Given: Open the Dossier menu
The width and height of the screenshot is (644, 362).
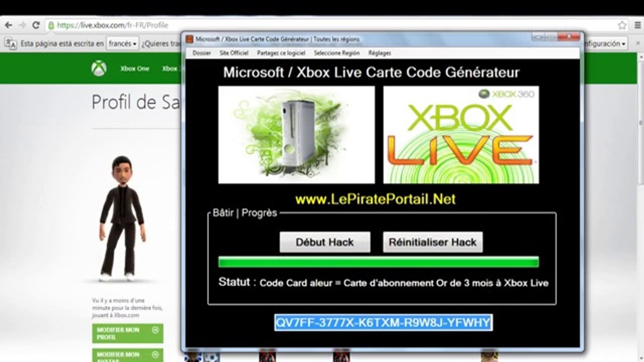Looking at the screenshot, I should 202,53.
